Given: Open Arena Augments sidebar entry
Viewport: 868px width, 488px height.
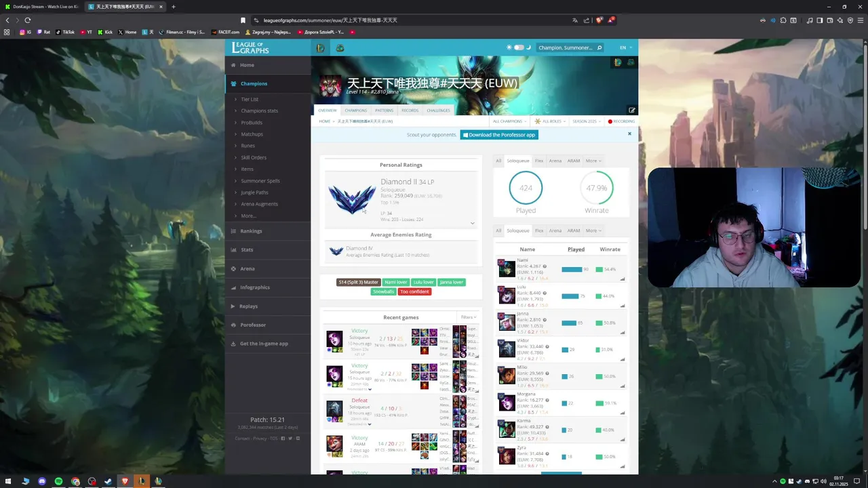Looking at the screenshot, I should tap(259, 204).
